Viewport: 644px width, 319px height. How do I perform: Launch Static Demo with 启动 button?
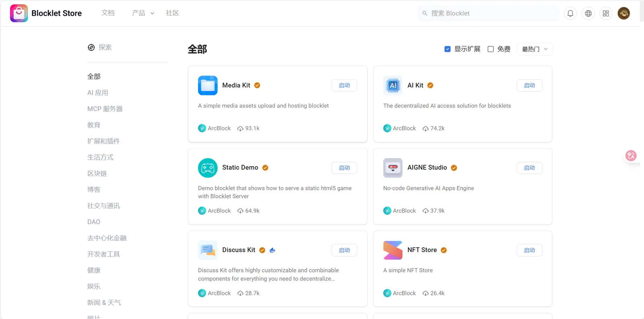pyautogui.click(x=344, y=168)
